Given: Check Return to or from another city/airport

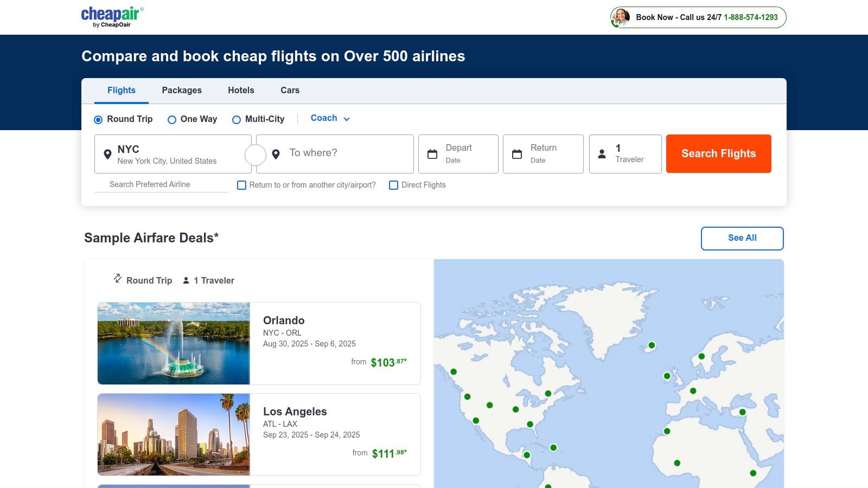Looking at the screenshot, I should (x=242, y=185).
